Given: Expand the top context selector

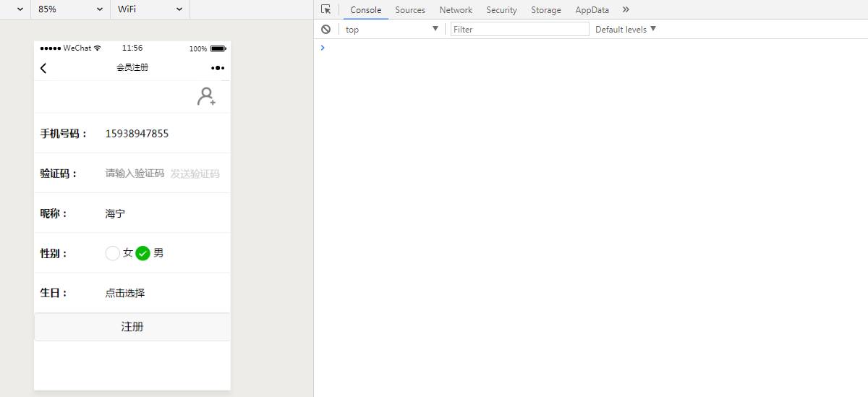Looking at the screenshot, I should coord(391,29).
